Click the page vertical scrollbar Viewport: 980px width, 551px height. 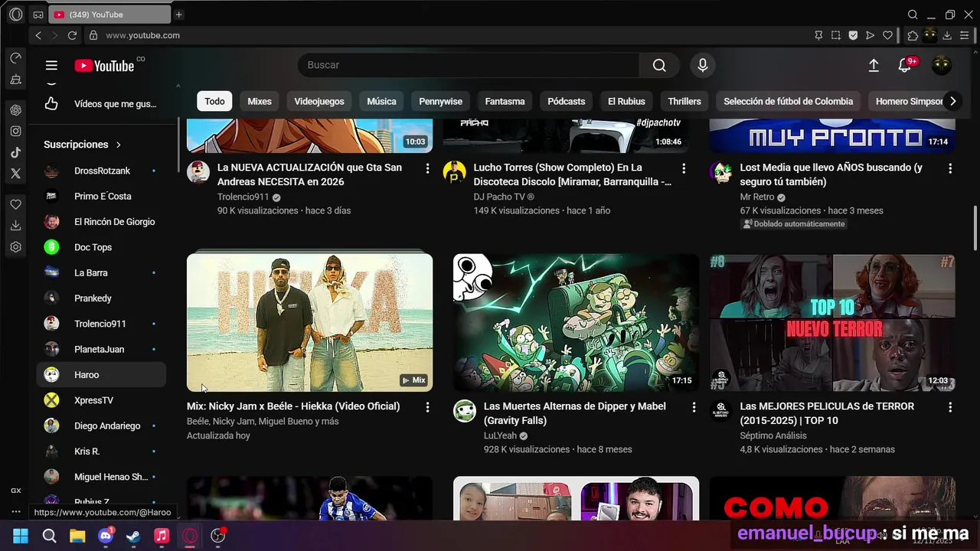tap(975, 227)
